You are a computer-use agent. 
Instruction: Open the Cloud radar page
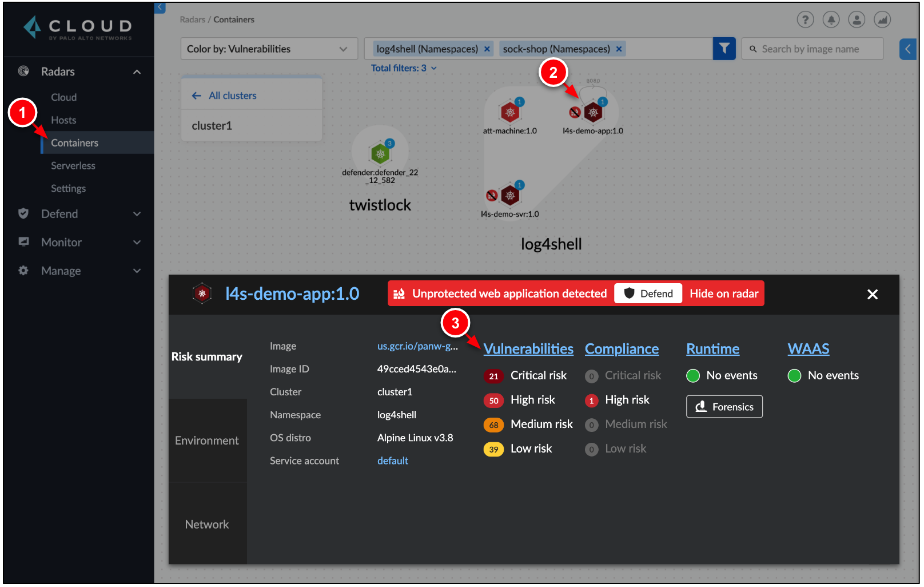[63, 97]
